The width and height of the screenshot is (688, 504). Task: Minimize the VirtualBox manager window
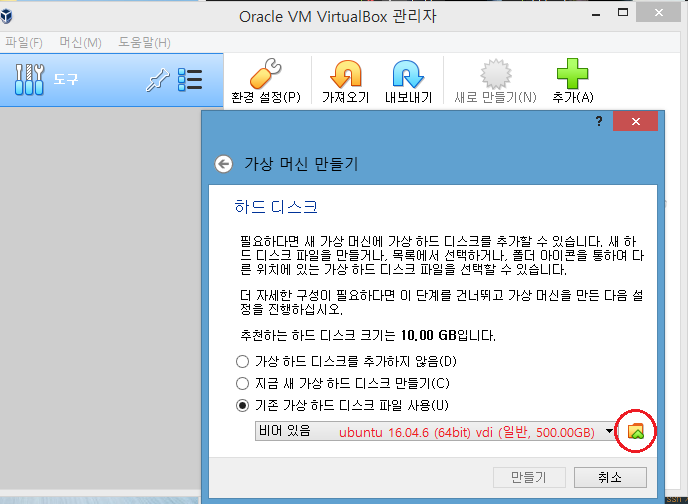[596, 14]
